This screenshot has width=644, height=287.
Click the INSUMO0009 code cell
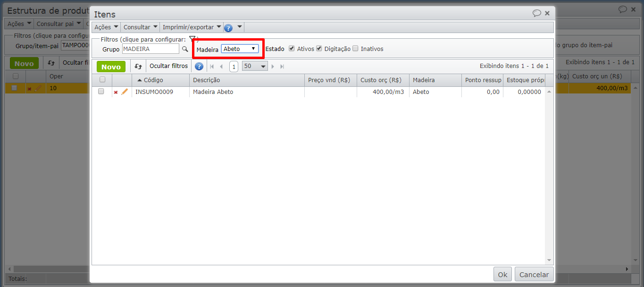[160, 92]
